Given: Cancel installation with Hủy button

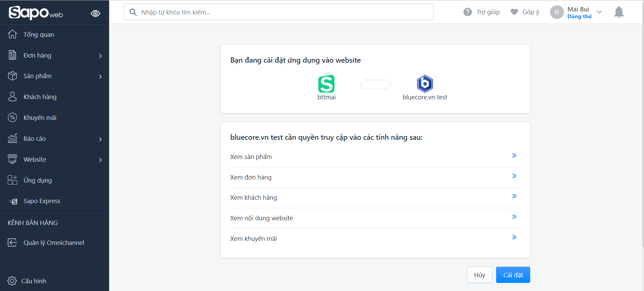Looking at the screenshot, I should click(479, 275).
